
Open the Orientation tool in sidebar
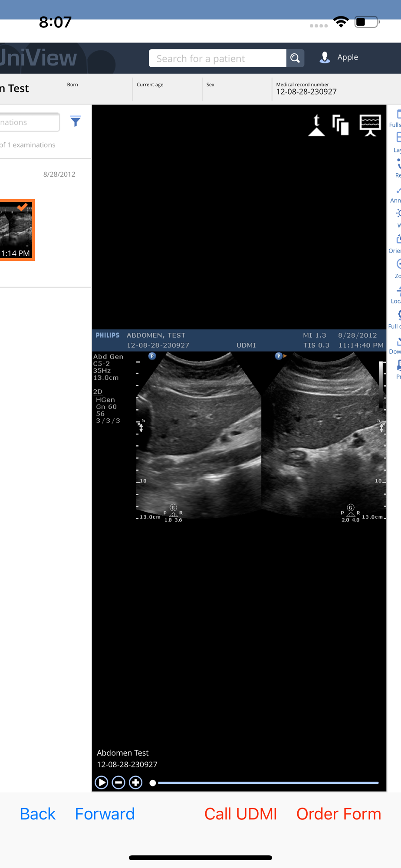pyautogui.click(x=395, y=243)
